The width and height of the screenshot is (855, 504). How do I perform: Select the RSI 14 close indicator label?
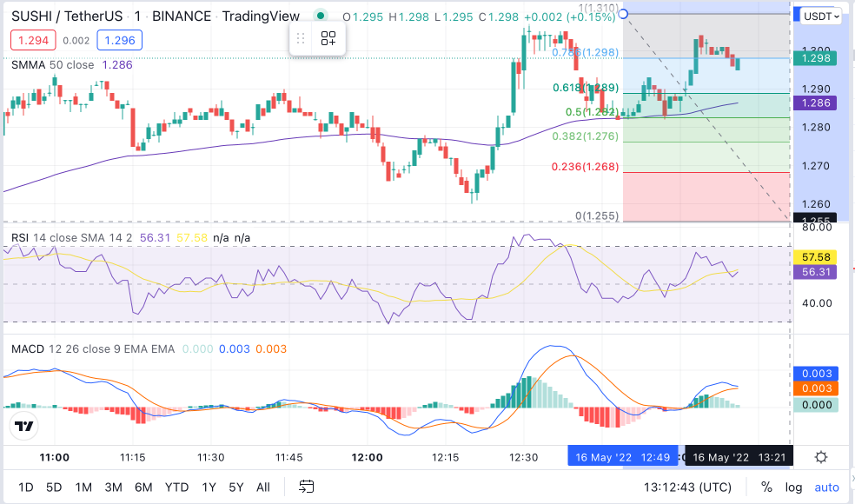(71, 238)
